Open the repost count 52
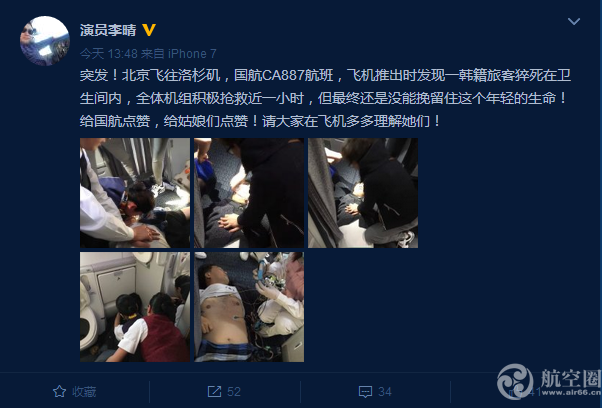This screenshot has height=408, width=602. [234, 392]
